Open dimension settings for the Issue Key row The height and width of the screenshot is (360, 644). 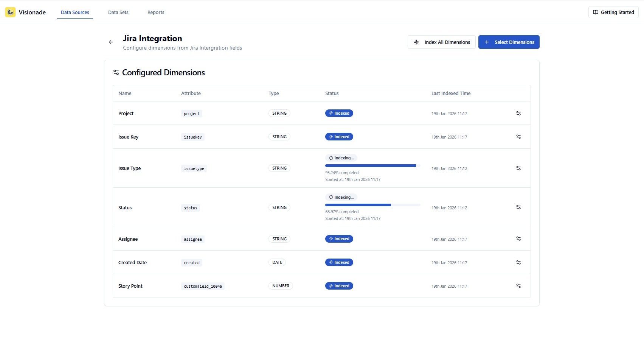518,137
